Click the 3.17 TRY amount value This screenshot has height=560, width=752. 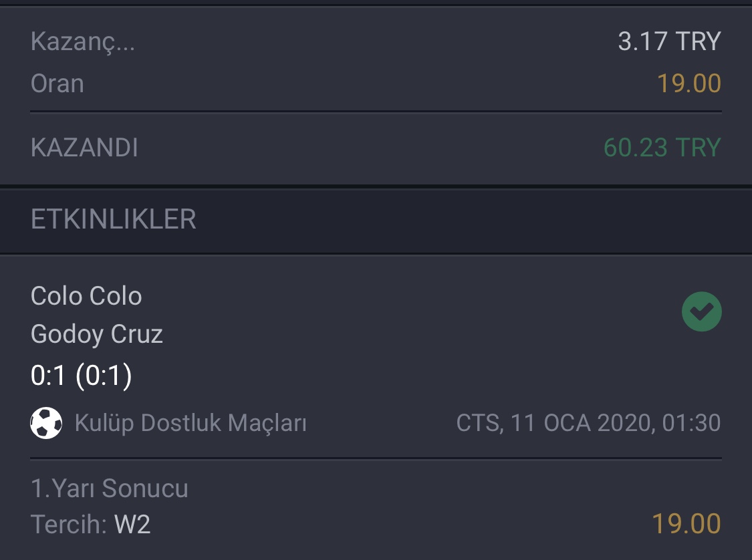[x=670, y=41]
